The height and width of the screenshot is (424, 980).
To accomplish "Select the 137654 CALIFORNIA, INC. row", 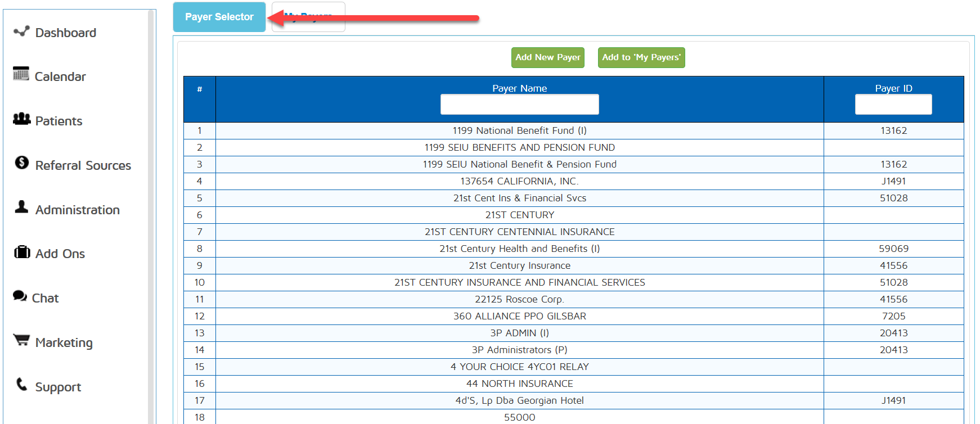I will [x=519, y=181].
